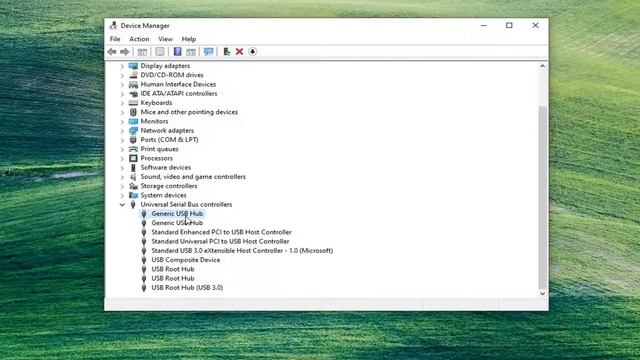
Task: Click the Back arrow in toolbar
Action: [112, 52]
